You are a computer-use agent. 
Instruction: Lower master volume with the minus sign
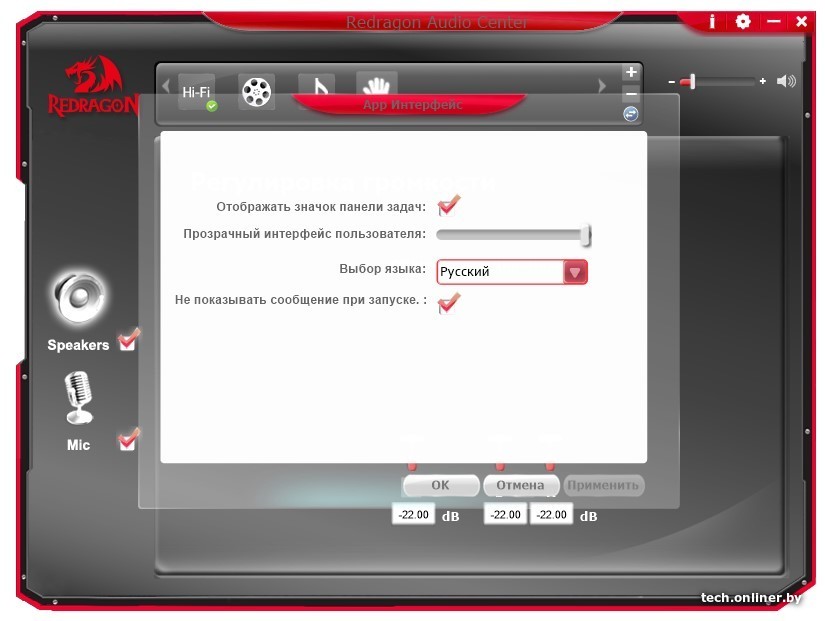(x=671, y=82)
